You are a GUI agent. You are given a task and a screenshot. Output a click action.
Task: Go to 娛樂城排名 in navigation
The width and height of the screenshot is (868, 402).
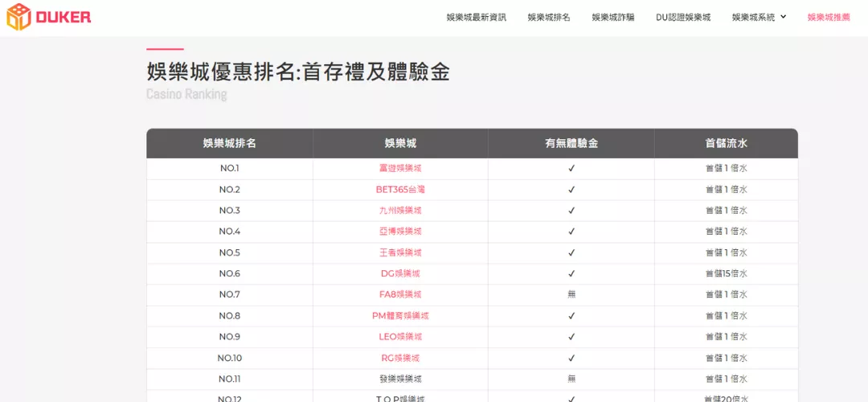549,17
